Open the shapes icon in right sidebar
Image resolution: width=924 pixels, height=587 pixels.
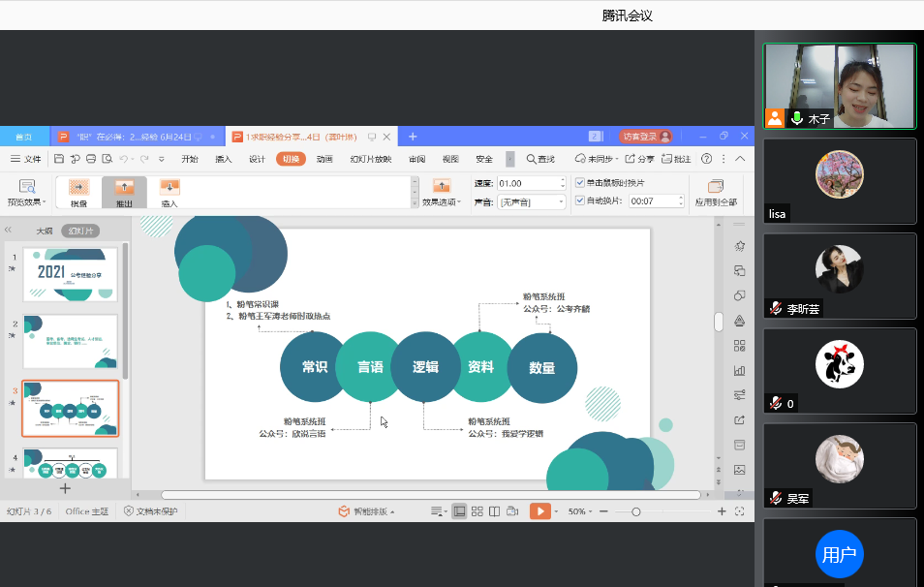[740, 295]
